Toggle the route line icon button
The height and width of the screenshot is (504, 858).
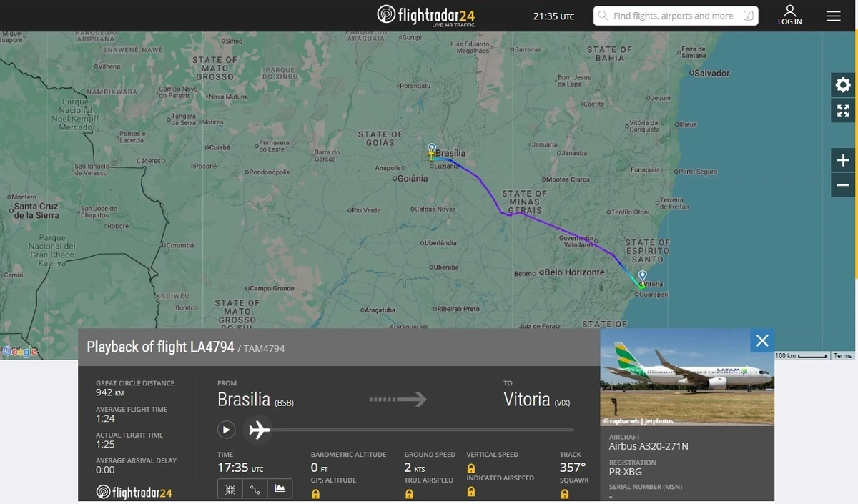click(255, 489)
